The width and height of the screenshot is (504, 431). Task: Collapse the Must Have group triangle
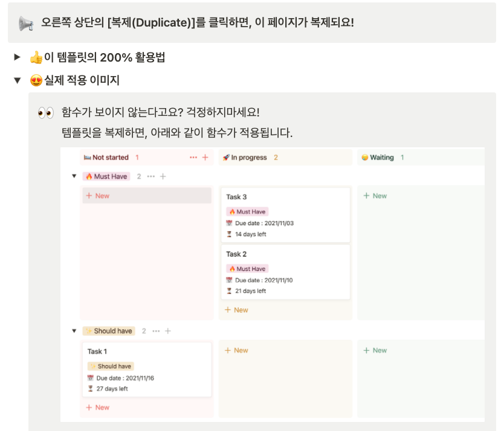coord(74,176)
